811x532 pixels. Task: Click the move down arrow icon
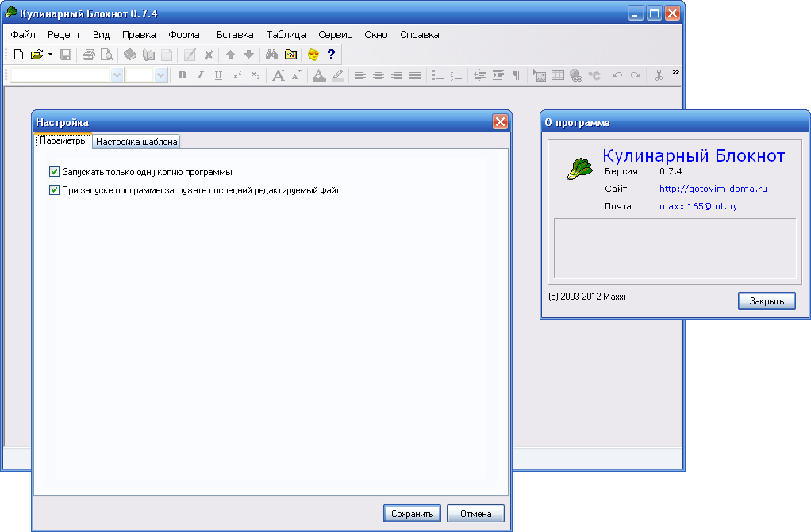[x=249, y=54]
